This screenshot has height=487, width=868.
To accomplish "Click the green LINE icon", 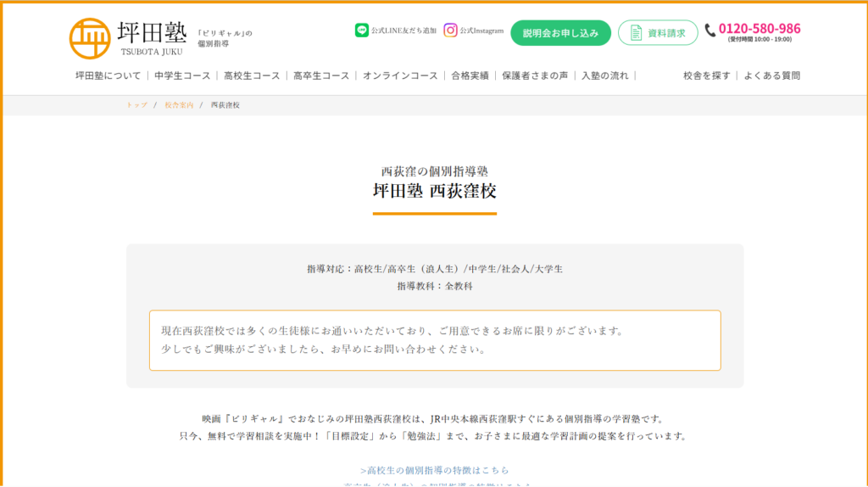I will click(x=362, y=31).
